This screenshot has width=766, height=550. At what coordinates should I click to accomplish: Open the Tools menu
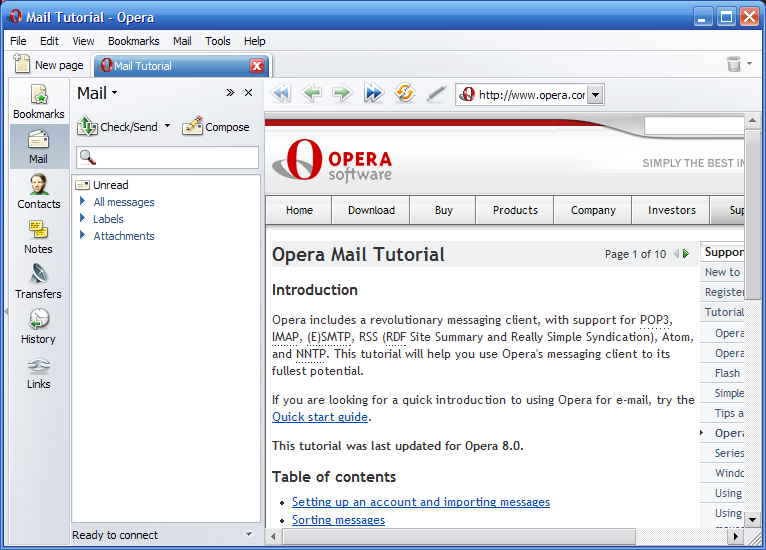[217, 41]
